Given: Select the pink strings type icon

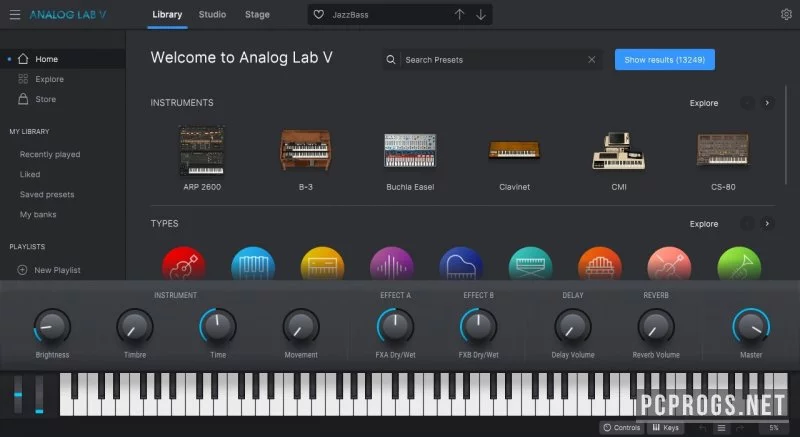Looking at the screenshot, I should click(669, 264).
